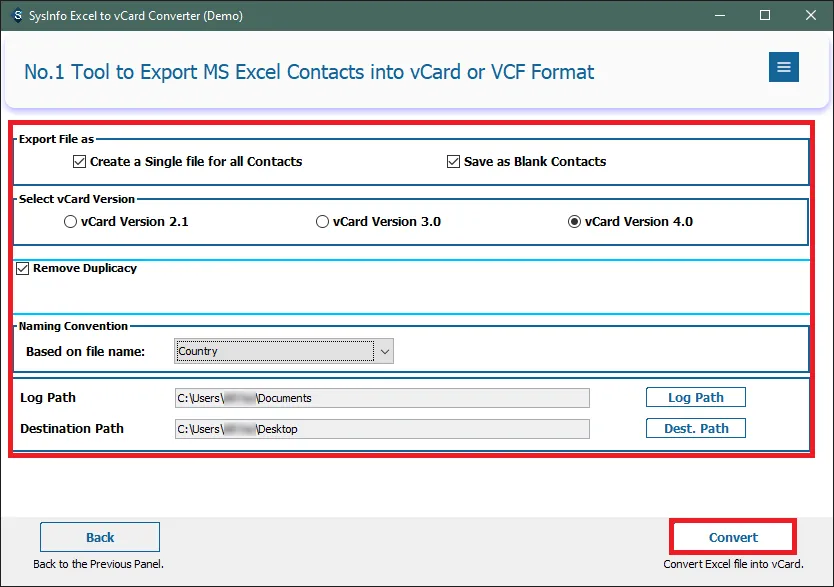Select vCard Version 2.1

pyautogui.click(x=71, y=222)
